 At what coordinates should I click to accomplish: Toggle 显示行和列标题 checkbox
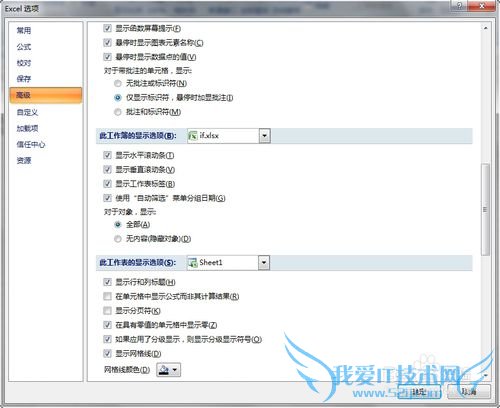click(x=107, y=282)
